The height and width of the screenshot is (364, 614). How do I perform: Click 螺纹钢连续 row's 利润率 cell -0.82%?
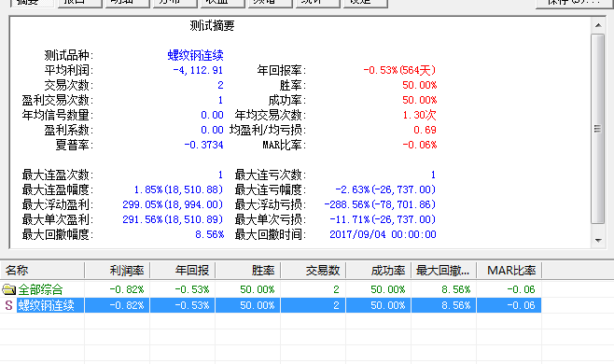click(117, 305)
